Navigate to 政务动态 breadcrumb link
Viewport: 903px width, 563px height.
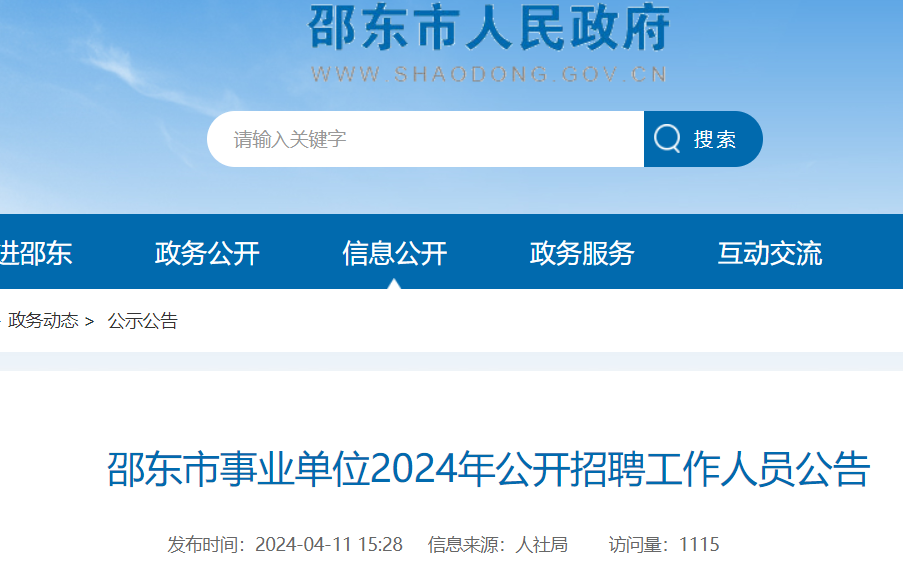click(43, 321)
